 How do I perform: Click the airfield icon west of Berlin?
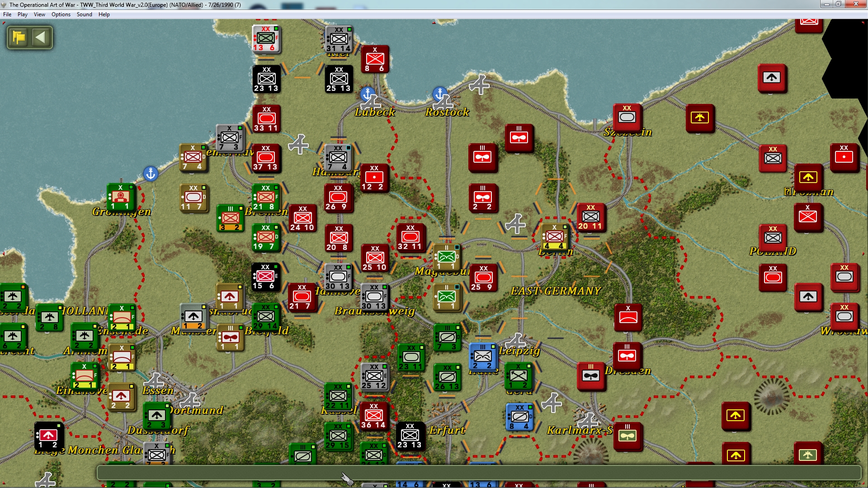515,224
